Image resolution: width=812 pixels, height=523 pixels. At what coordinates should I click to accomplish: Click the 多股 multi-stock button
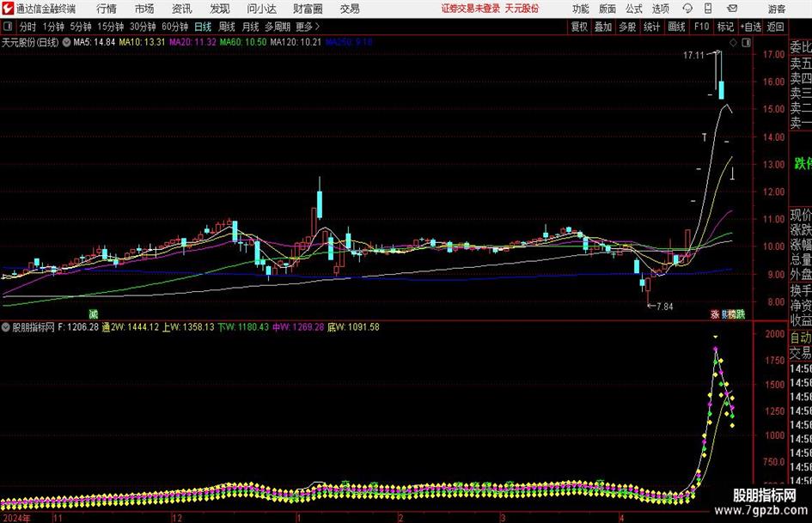(x=627, y=27)
